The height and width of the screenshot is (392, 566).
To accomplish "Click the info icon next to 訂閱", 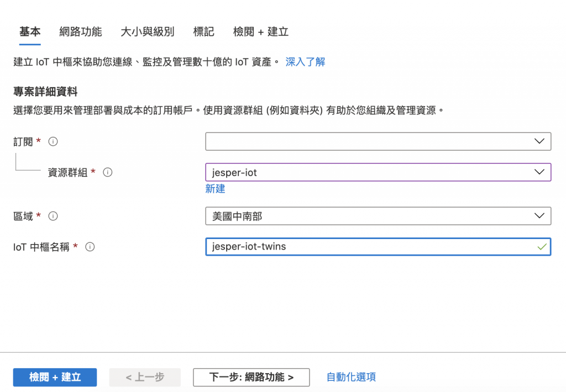I will pos(53,141).
